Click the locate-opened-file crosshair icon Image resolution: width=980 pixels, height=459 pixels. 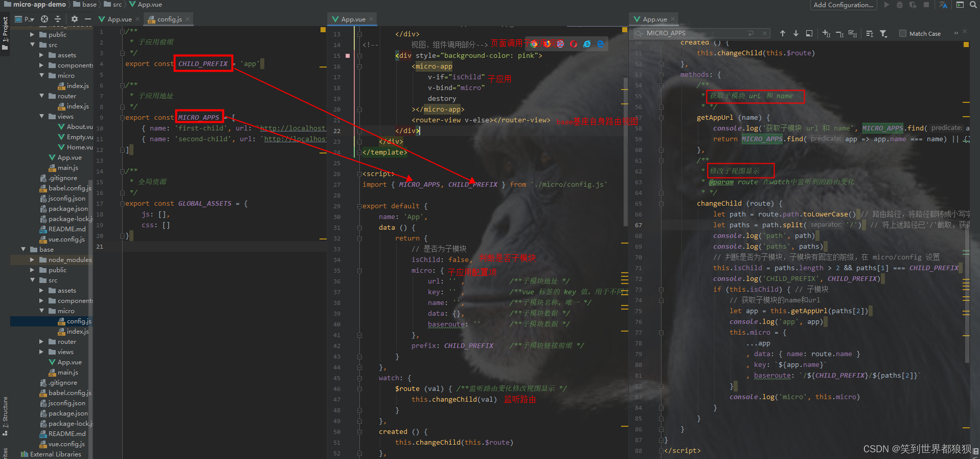pyautogui.click(x=44, y=19)
